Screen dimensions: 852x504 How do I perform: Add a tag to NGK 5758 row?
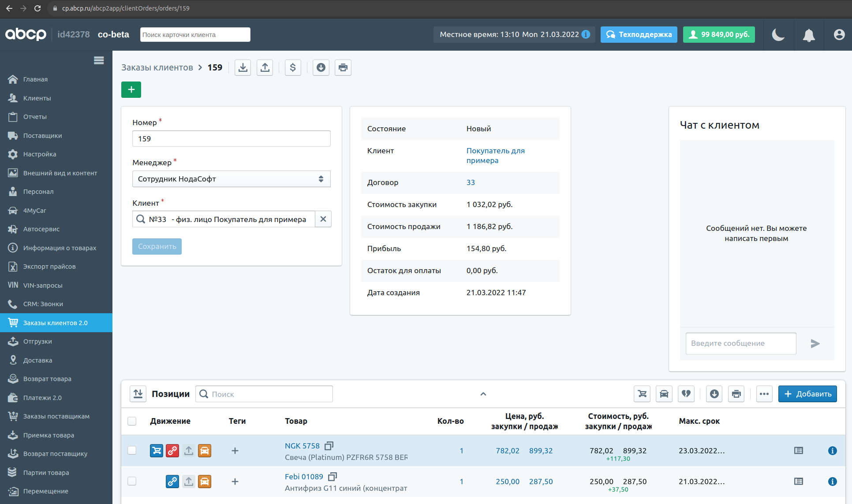tap(235, 451)
